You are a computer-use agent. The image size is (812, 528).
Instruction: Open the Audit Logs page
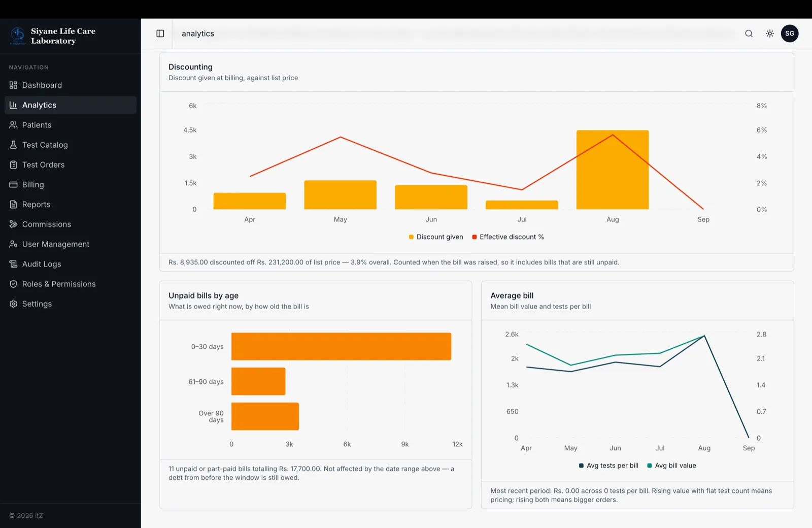pos(71,264)
